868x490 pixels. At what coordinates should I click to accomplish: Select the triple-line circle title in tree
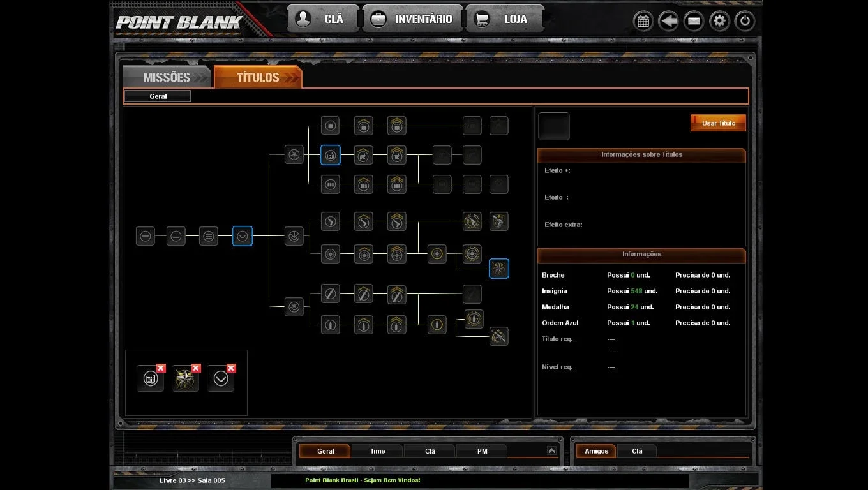coord(209,236)
